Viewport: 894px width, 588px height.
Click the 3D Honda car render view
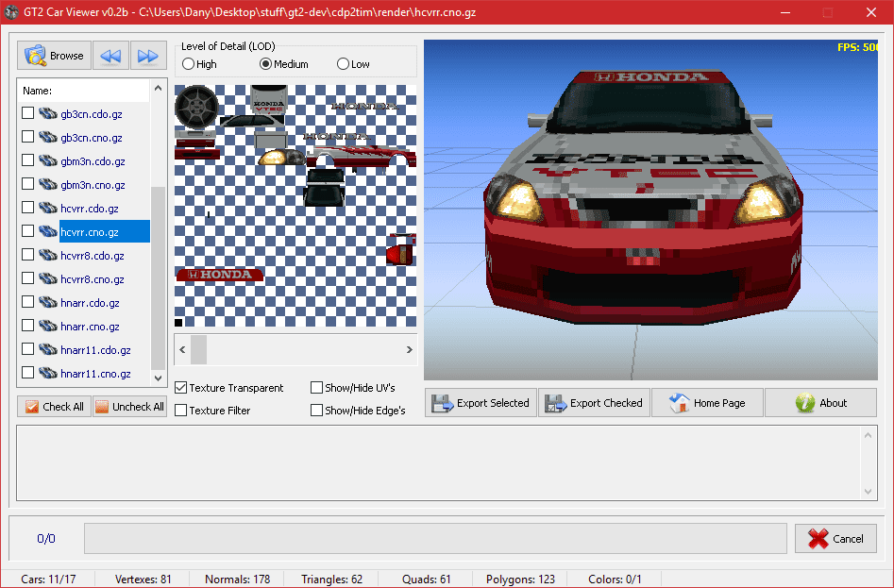[650, 210]
